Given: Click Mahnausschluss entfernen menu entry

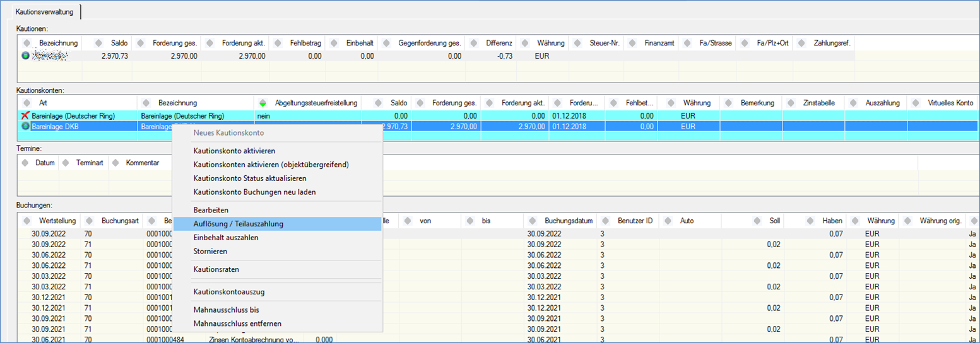Looking at the screenshot, I should click(x=237, y=323).
